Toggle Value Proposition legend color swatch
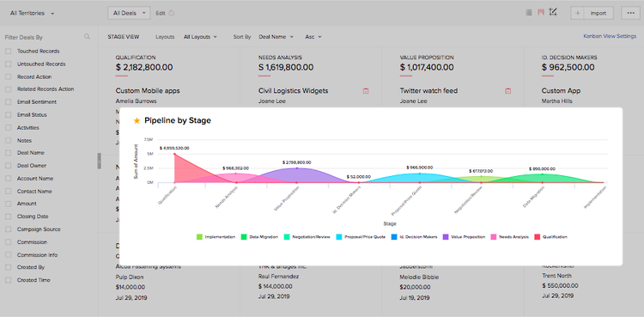This screenshot has height=317, width=644. 446,237
